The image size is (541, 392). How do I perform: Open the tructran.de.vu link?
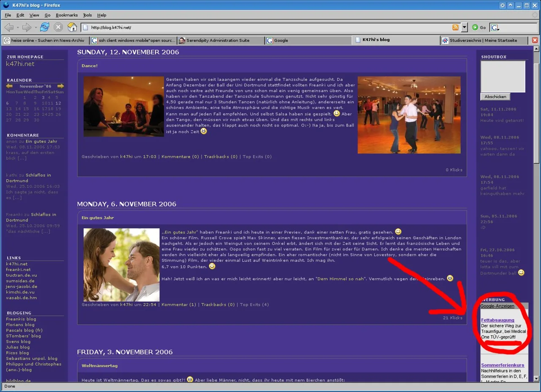pos(22,275)
